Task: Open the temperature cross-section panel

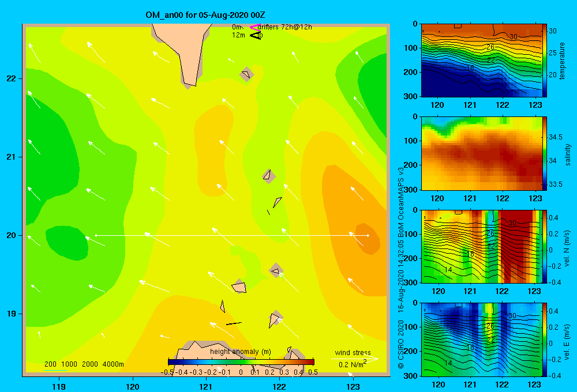Action: 482,61
